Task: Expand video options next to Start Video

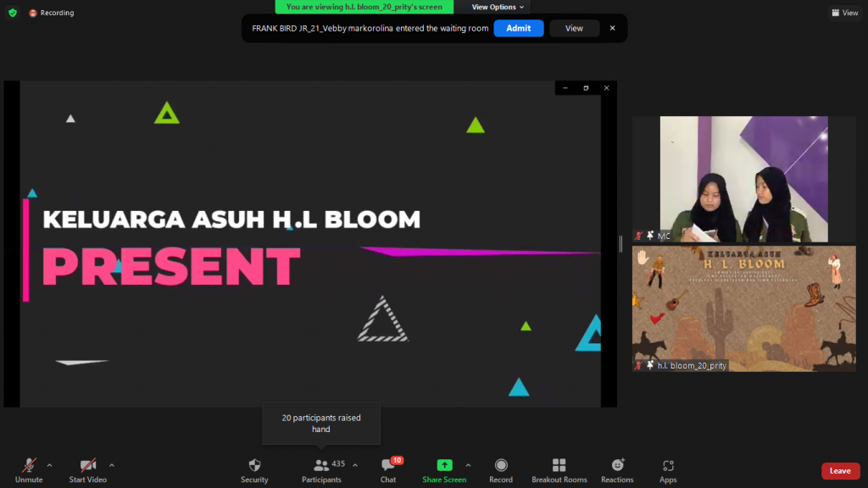Action: click(111, 464)
